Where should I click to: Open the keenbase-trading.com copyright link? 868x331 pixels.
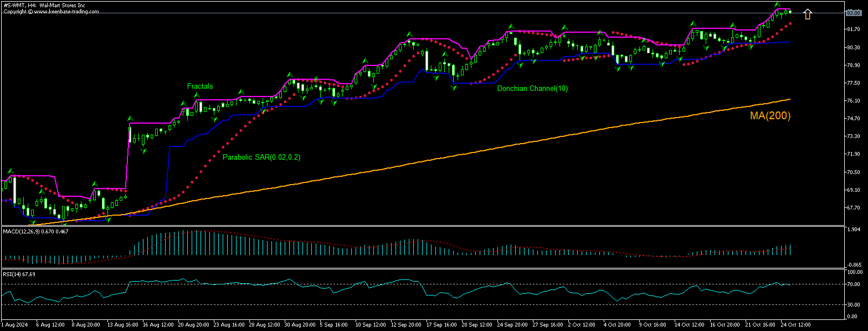[x=52, y=11]
